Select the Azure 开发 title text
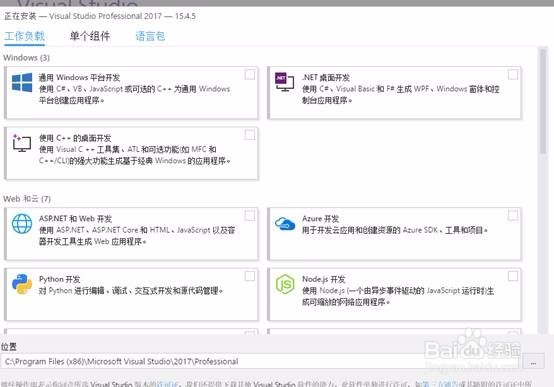The height and width of the screenshot is (387, 554). (320, 218)
